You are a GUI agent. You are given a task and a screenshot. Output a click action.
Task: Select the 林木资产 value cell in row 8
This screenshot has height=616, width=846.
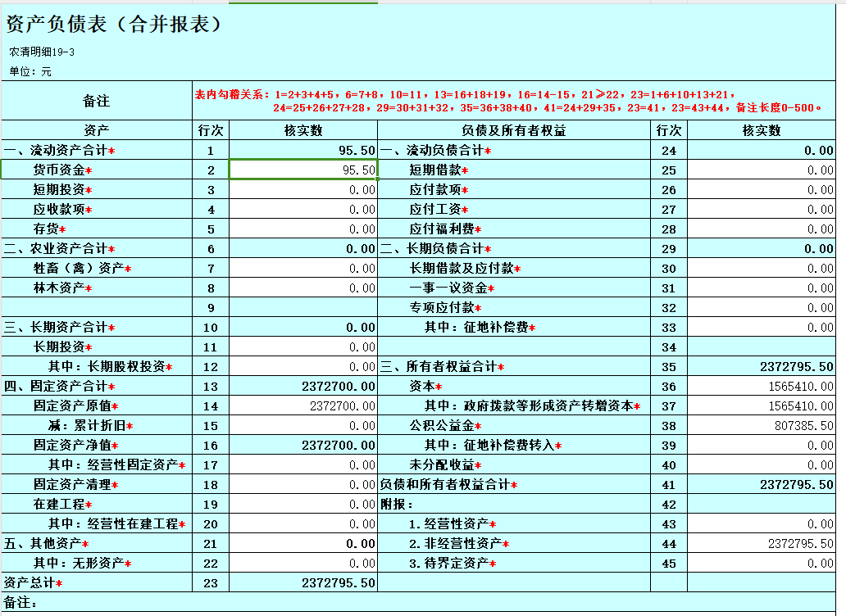tap(303, 288)
